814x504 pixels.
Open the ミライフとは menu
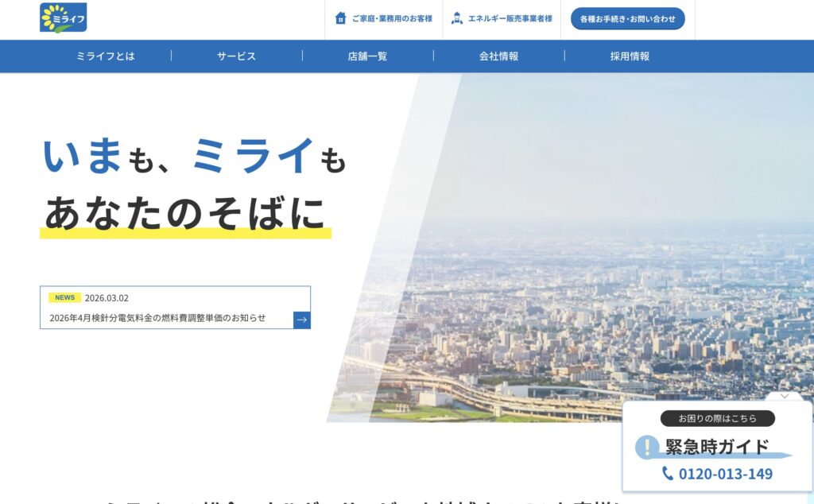point(106,56)
